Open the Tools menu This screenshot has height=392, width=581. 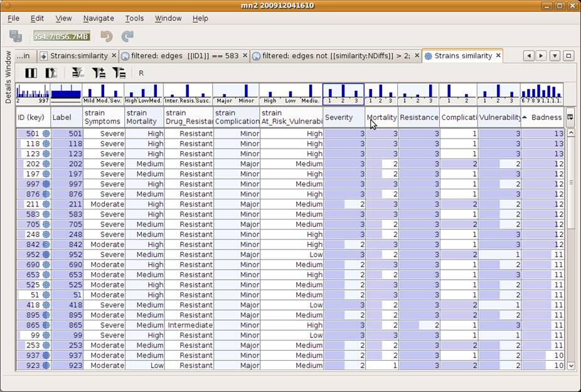point(134,18)
